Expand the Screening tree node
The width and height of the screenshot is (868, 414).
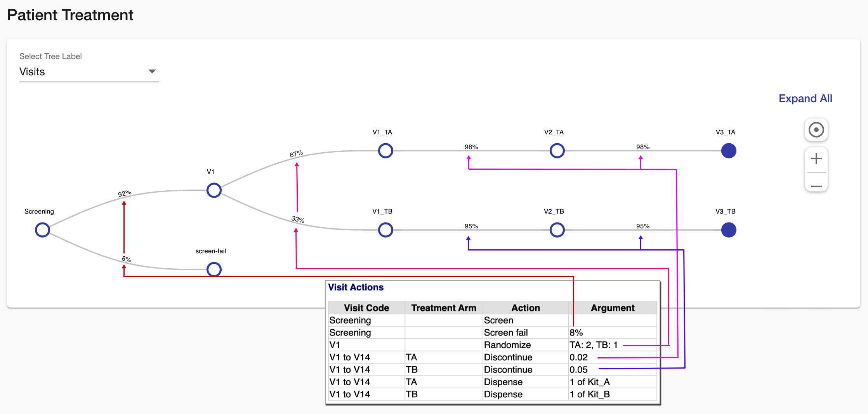coord(42,230)
